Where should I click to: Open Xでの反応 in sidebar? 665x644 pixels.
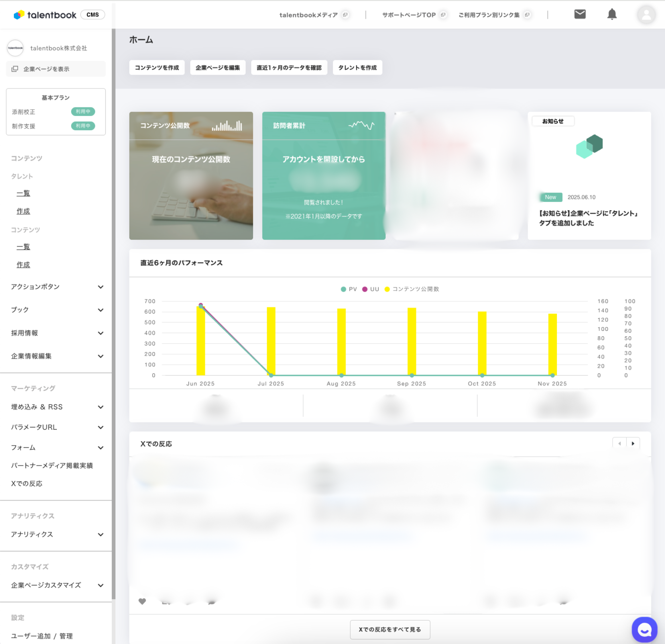click(27, 484)
